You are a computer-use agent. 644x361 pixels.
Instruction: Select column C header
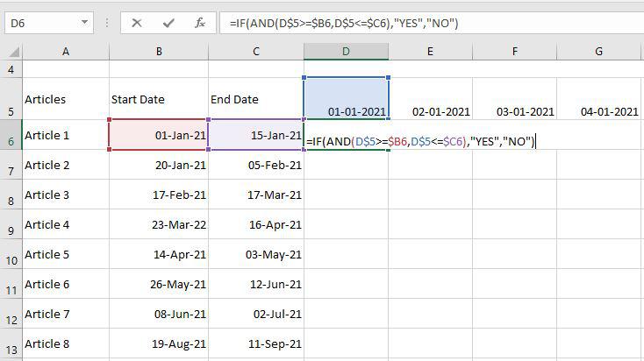pyautogui.click(x=256, y=52)
